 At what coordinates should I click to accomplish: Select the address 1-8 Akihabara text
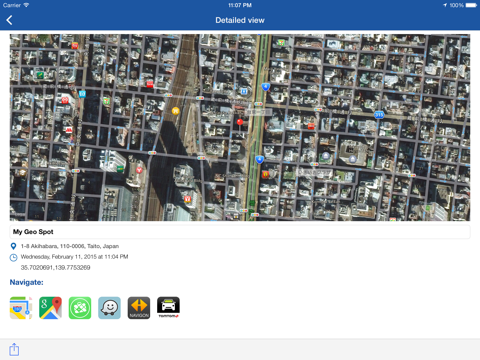click(70, 246)
